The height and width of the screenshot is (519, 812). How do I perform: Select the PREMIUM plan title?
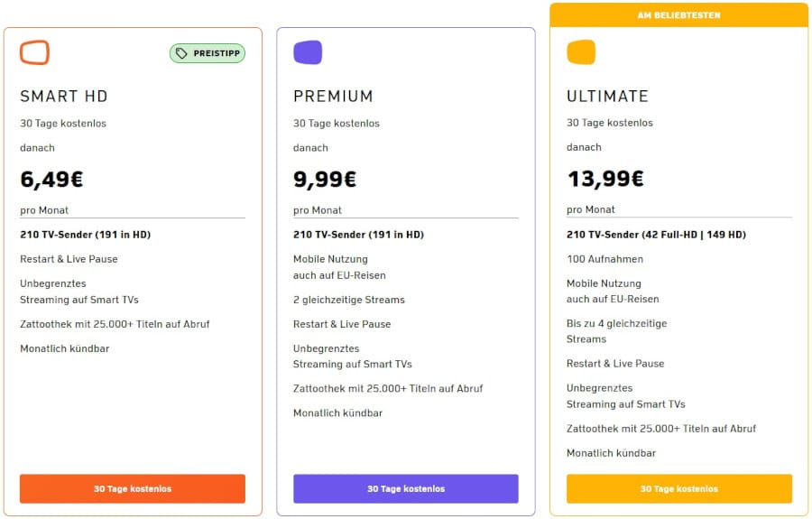coord(333,97)
